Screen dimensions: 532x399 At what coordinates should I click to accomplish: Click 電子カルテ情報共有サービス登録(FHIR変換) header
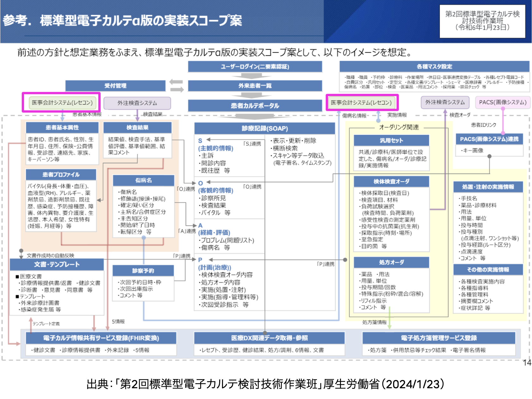pos(101,338)
